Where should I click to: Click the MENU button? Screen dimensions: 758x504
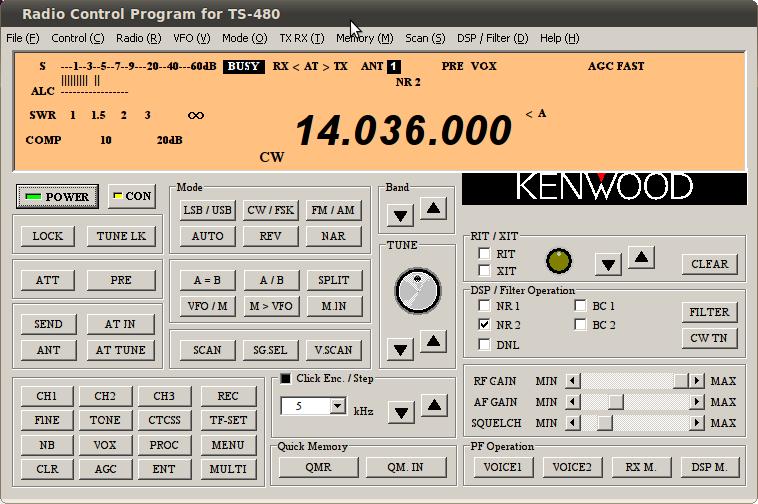(x=228, y=445)
